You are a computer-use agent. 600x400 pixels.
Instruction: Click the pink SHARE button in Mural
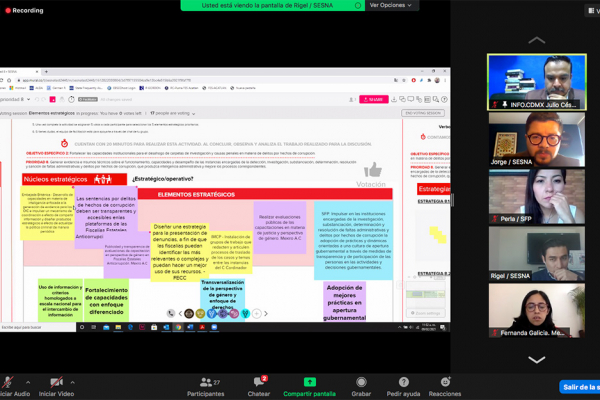373,100
